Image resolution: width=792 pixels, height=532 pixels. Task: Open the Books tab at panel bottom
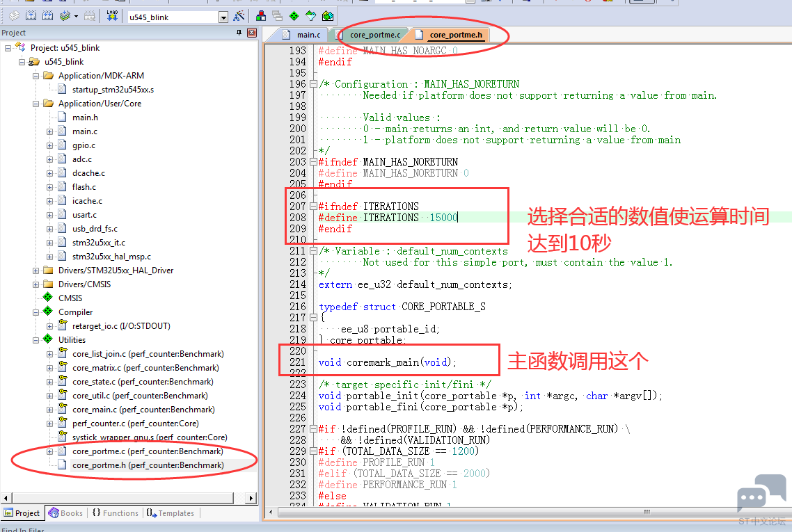65,513
